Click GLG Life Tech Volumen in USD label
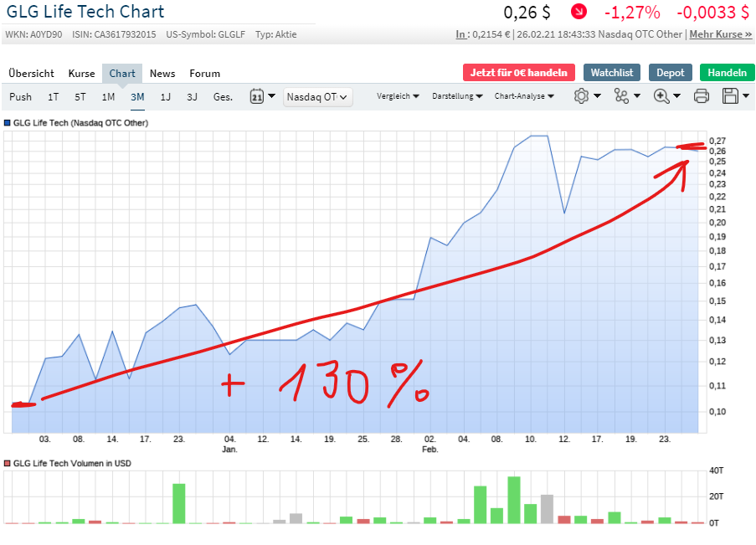 click(x=72, y=463)
